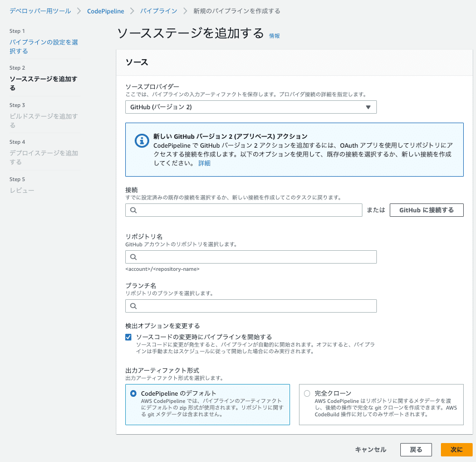
Task: Click the 次に button
Action: coord(457,450)
